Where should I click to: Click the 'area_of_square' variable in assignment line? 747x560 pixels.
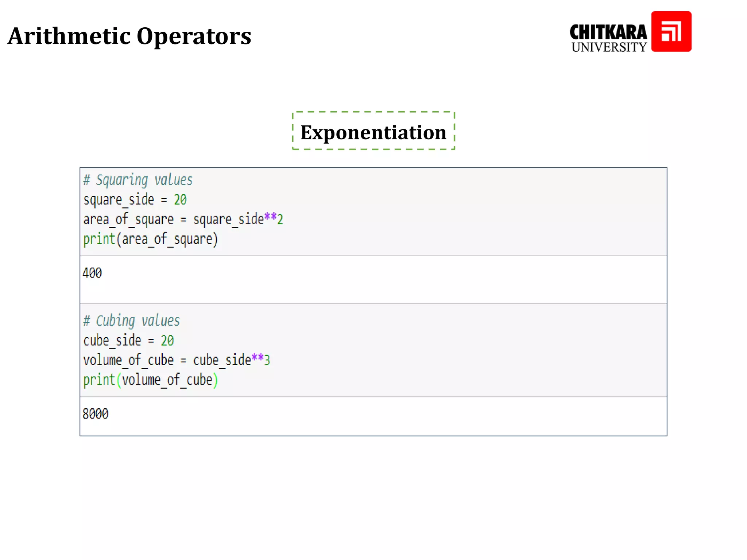(128, 219)
